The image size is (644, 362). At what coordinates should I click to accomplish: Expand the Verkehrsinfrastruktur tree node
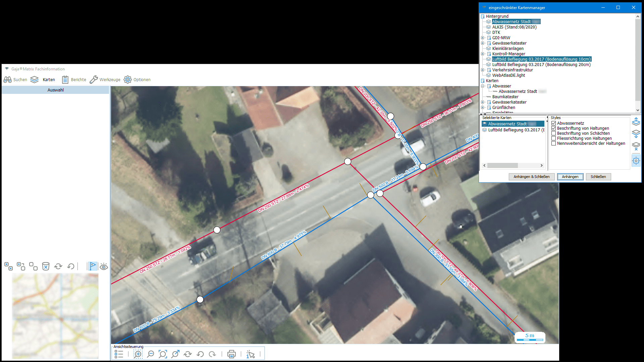pyautogui.click(x=483, y=70)
